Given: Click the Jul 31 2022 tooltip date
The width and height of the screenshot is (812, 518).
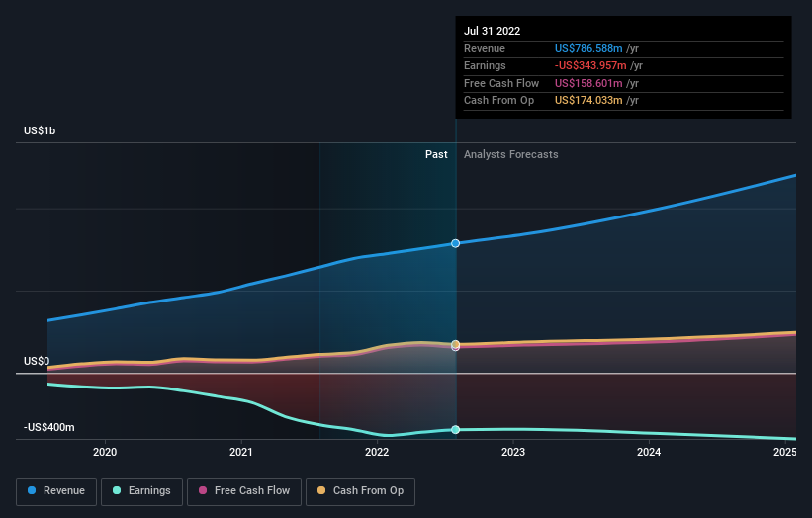Looking at the screenshot, I should 492,31.
